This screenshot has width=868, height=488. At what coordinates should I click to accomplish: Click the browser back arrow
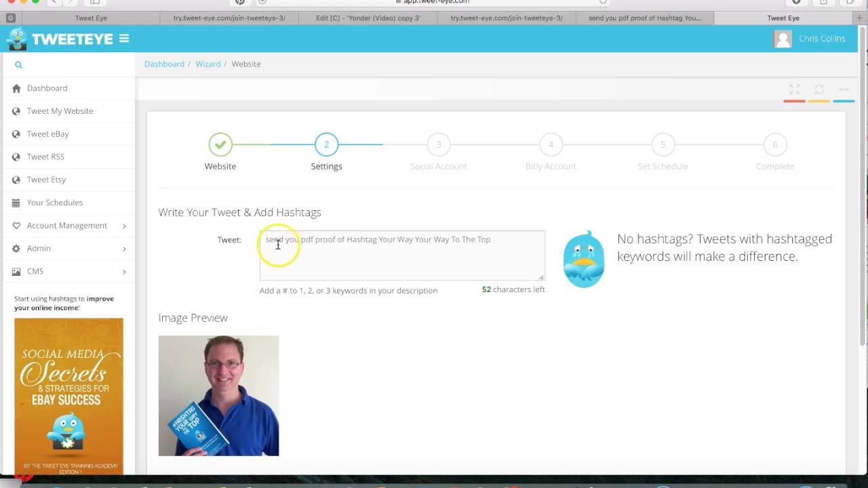tap(53, 2)
